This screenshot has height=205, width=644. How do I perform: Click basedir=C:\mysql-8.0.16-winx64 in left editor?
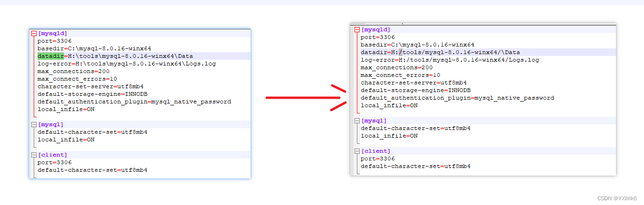(94, 48)
